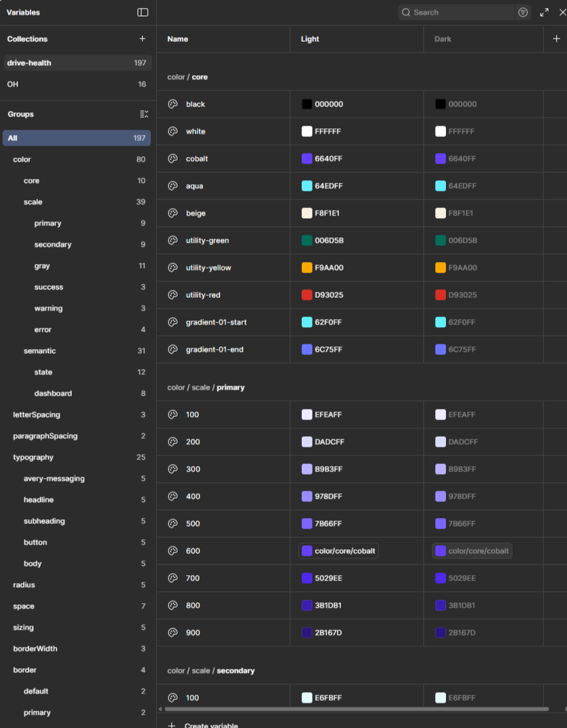
Task: Select the primary group under scale
Action: click(x=46, y=223)
